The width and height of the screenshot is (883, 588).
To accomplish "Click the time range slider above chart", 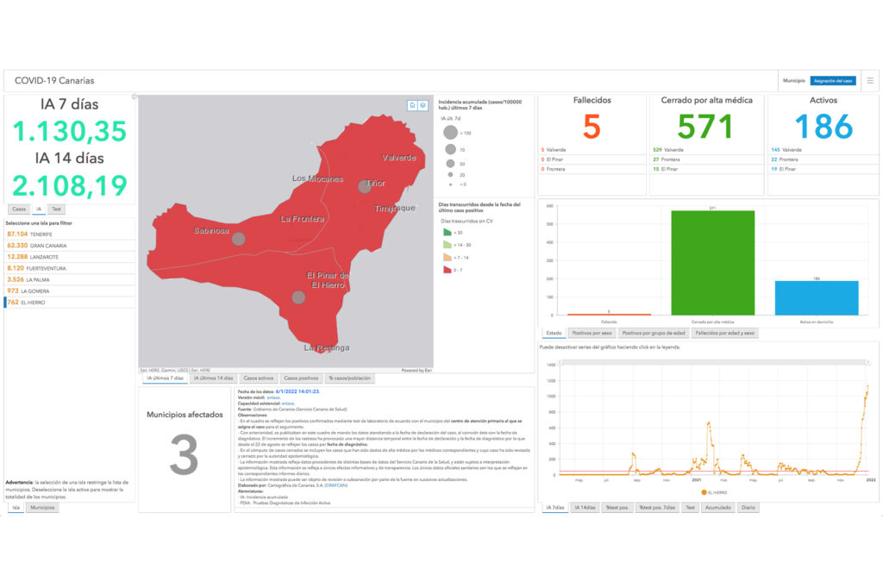I will tap(714, 362).
